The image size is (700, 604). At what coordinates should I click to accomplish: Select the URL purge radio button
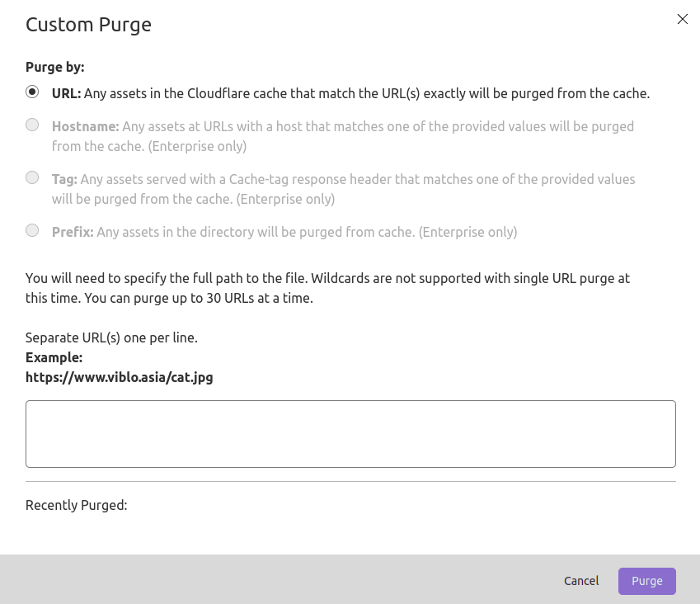pyautogui.click(x=32, y=92)
